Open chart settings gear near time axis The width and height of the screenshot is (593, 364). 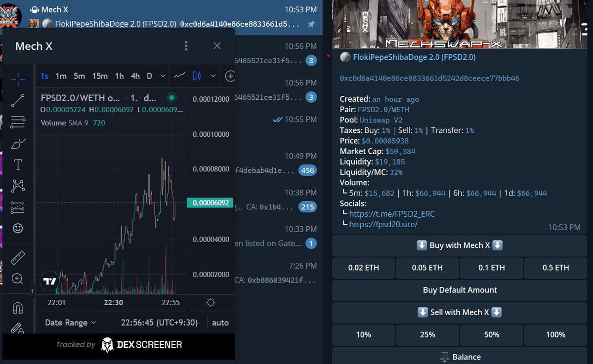211,302
